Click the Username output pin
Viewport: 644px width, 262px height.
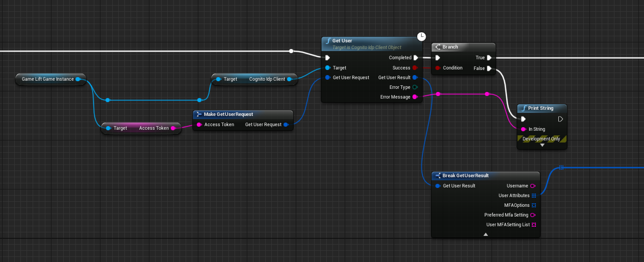533,186
